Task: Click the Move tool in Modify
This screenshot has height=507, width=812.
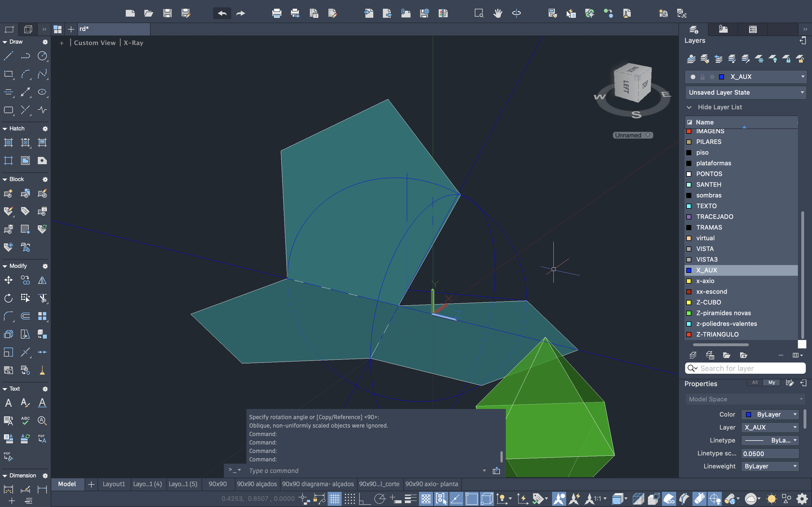Action: coord(8,280)
